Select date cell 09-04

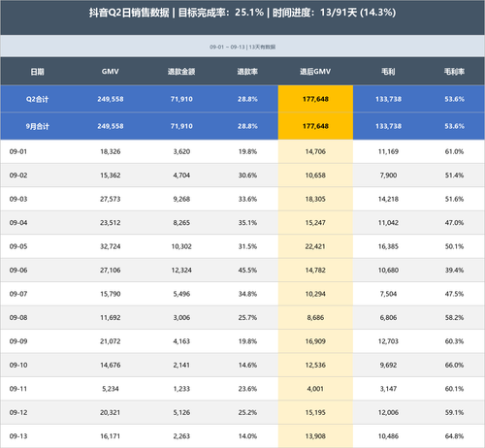click(x=18, y=223)
